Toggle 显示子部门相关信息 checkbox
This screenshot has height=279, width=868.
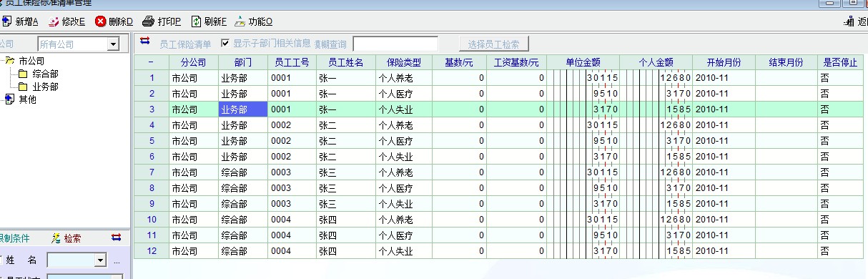[x=226, y=43]
